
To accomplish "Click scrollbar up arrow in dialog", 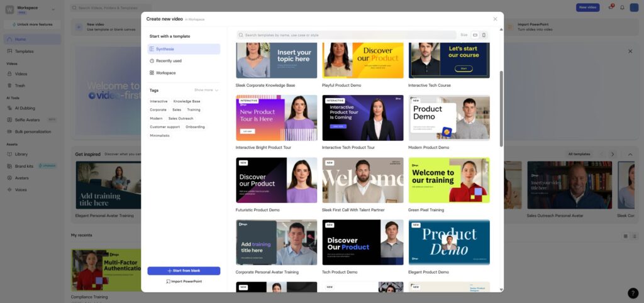I will [501, 30].
